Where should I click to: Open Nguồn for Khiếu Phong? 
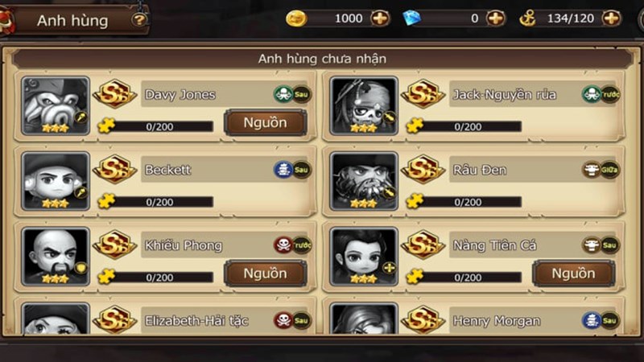click(266, 274)
